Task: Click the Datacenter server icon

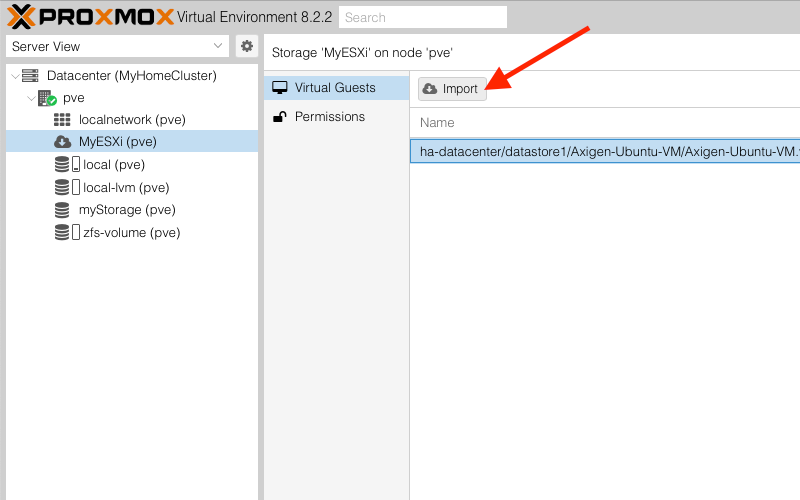Action: pyautogui.click(x=30, y=76)
